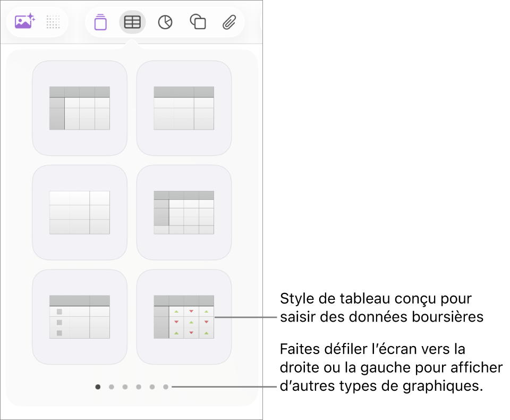
Task: Insert the top-left table with header column
Action: [x=79, y=107]
